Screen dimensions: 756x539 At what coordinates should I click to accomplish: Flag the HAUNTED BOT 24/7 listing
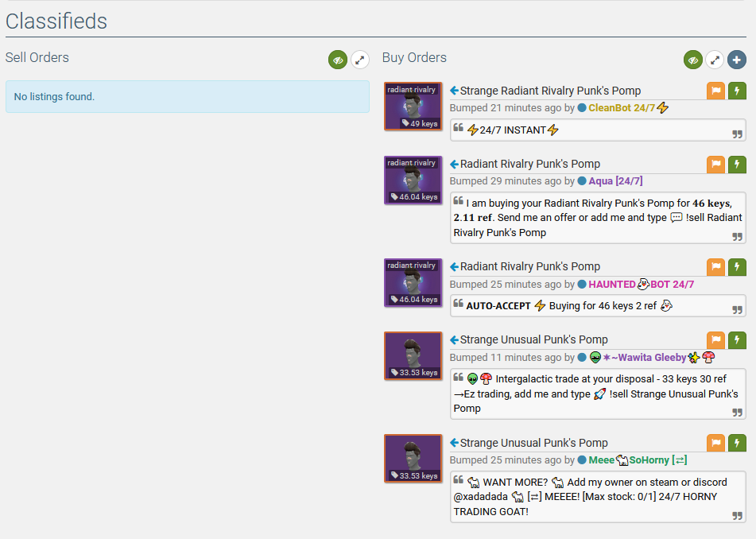[x=716, y=266]
